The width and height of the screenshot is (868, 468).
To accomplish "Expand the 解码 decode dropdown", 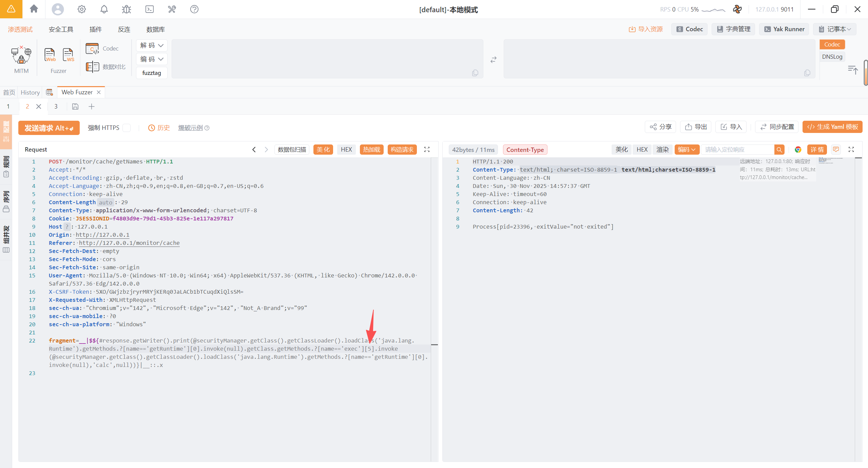I will click(152, 45).
